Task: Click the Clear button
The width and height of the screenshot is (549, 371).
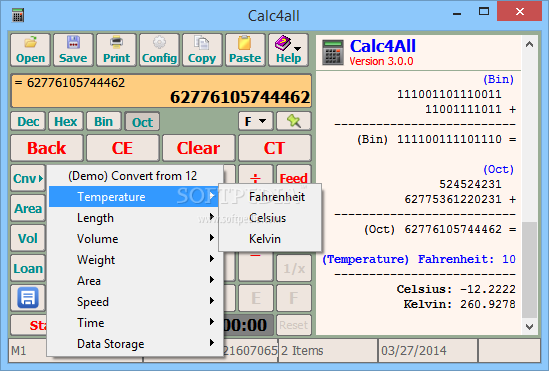Action: [x=199, y=148]
